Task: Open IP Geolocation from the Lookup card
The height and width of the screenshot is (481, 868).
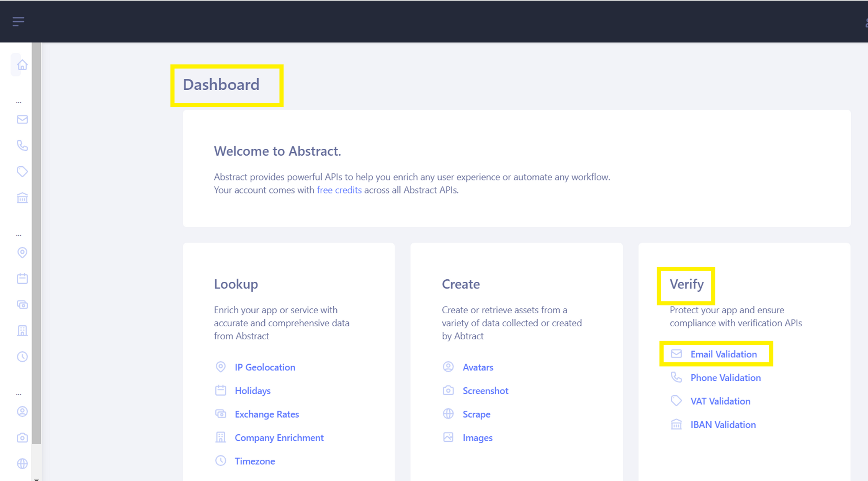Action: [264, 367]
